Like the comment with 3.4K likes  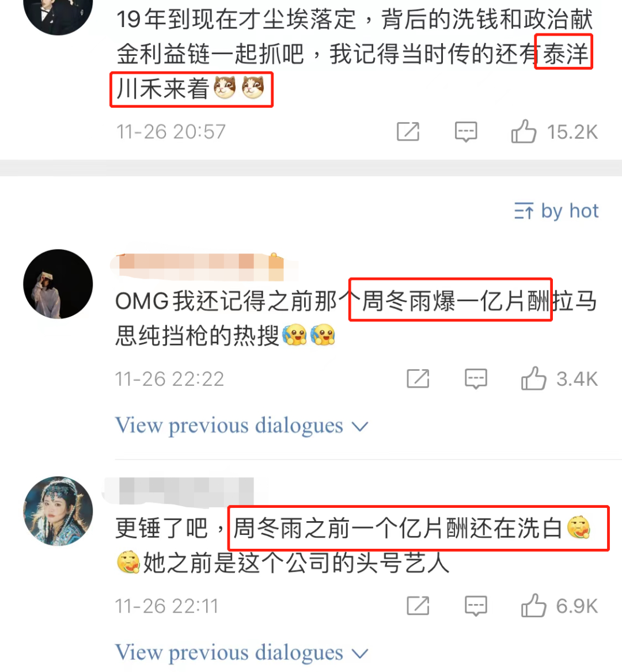tap(533, 378)
